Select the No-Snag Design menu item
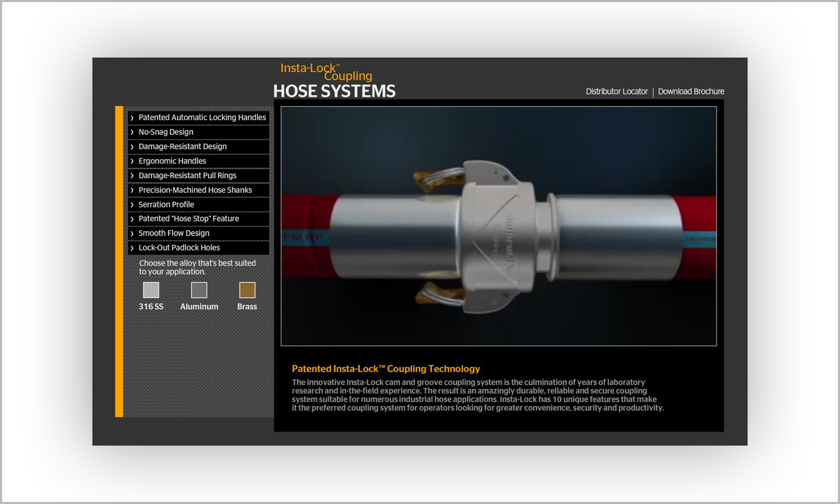This screenshot has height=504, width=840. [x=198, y=132]
